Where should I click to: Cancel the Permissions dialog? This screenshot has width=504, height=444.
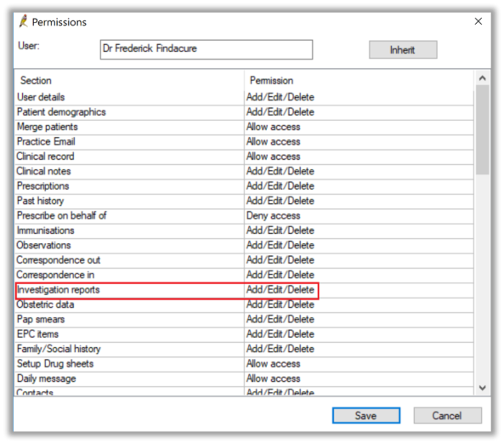(x=447, y=415)
